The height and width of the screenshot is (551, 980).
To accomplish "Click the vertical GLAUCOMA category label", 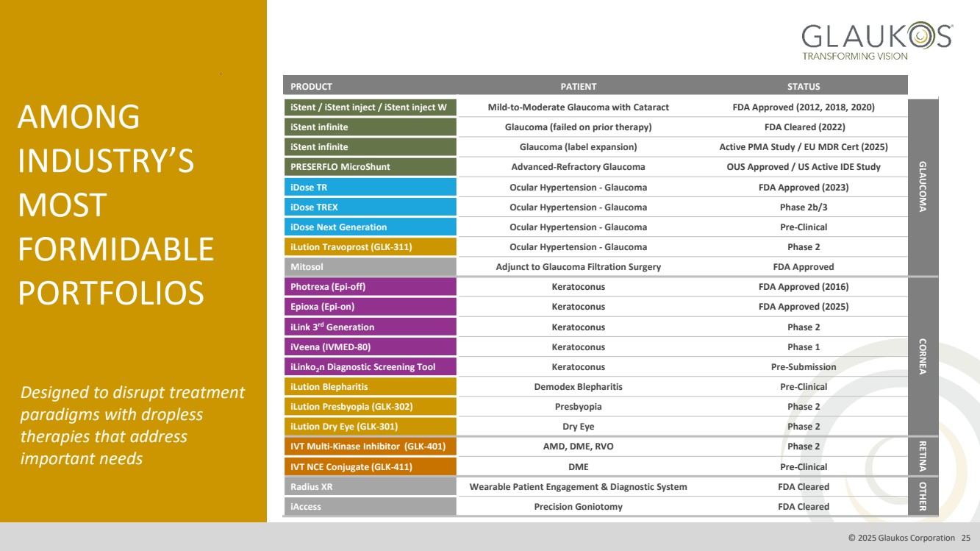I will [x=923, y=187].
